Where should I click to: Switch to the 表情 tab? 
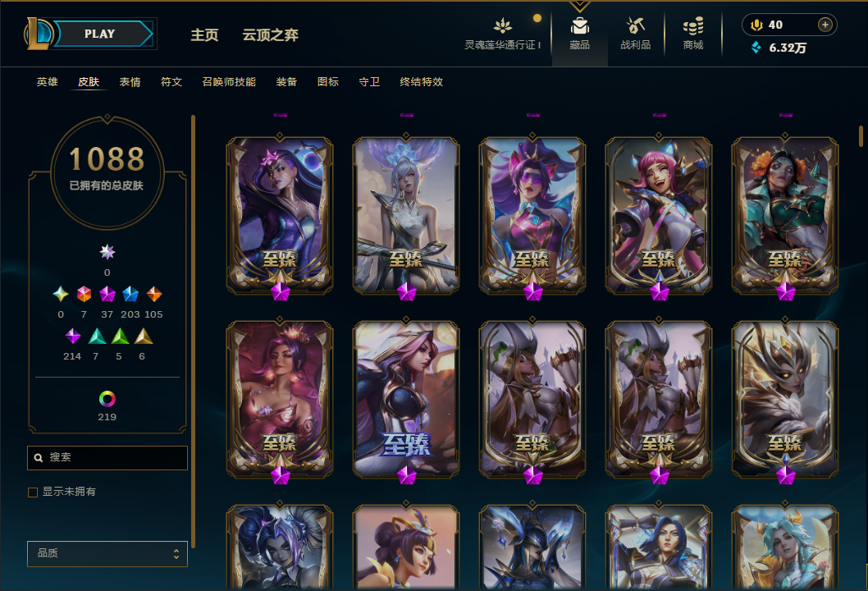(130, 82)
